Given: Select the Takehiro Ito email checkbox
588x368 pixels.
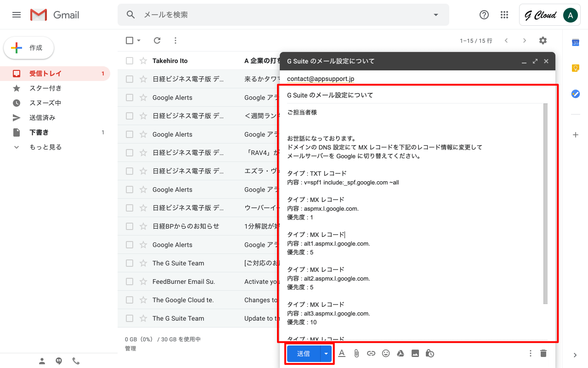Looking at the screenshot, I should point(130,61).
